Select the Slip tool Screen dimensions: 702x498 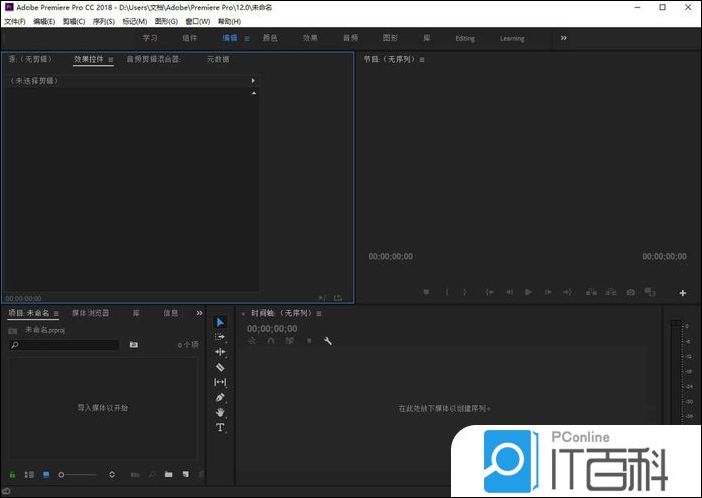pyautogui.click(x=220, y=382)
